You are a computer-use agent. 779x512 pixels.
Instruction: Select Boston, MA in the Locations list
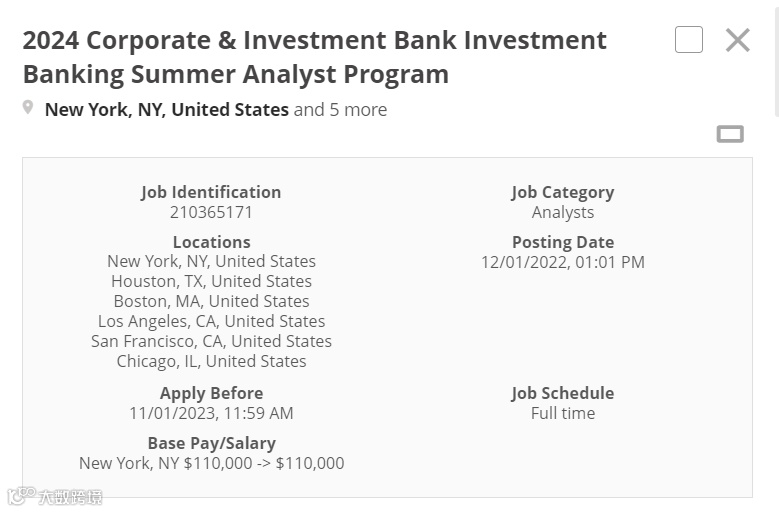tap(211, 301)
